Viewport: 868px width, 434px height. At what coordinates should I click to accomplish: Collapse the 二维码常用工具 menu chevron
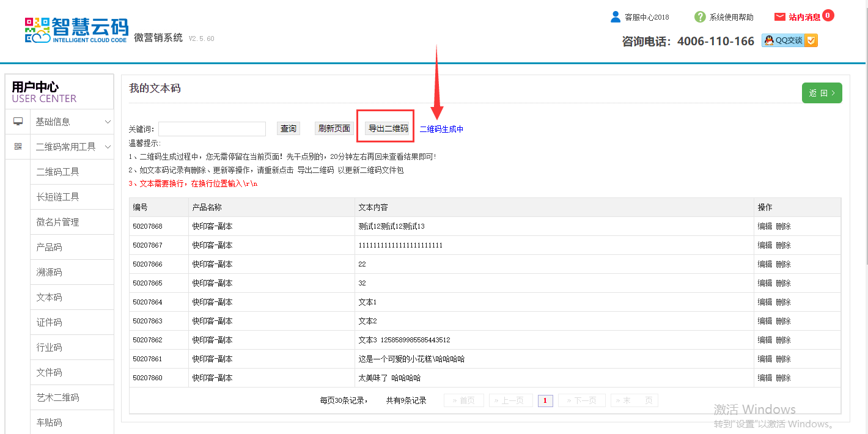108,147
